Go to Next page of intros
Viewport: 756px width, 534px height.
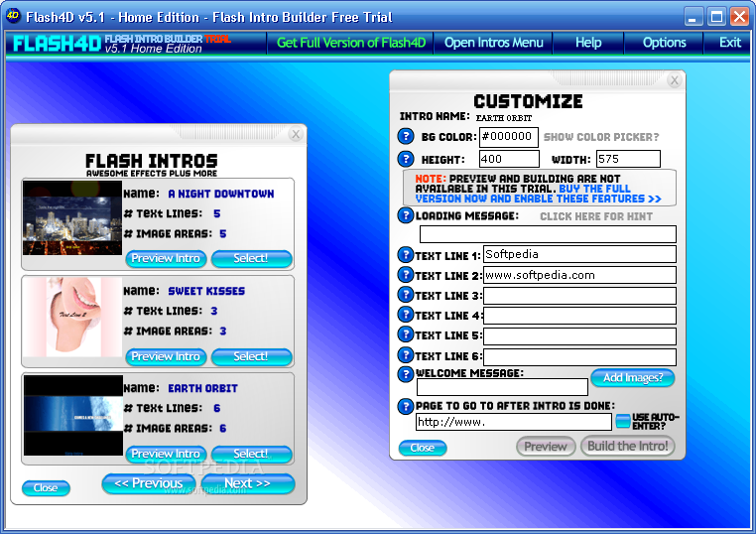coord(247,483)
